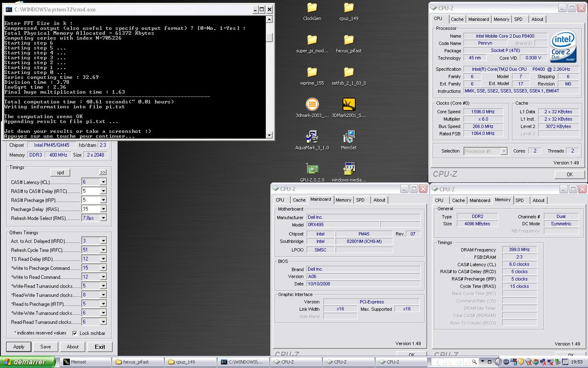Click the round red-green swirl tray icon
This screenshot has height=368, width=588.
coord(535,362)
